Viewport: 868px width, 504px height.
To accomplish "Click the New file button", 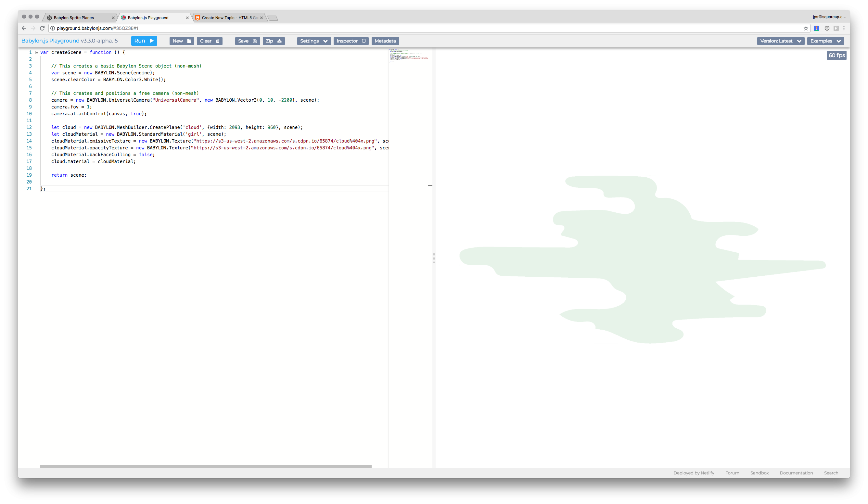I will (x=182, y=41).
